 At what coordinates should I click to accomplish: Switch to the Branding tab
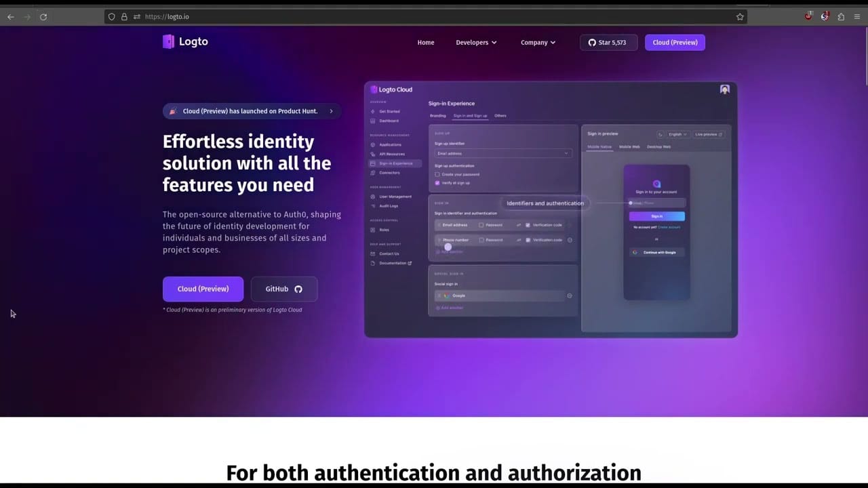[437, 116]
